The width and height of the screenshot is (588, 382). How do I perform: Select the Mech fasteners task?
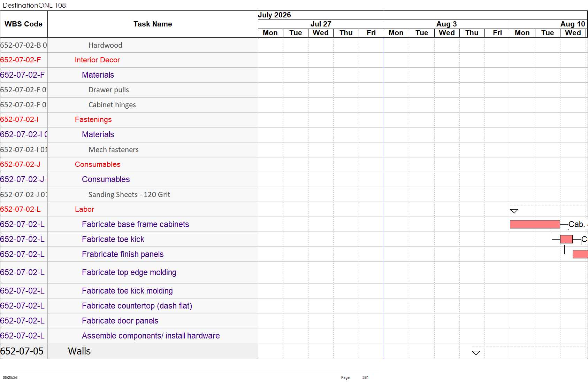[114, 150]
